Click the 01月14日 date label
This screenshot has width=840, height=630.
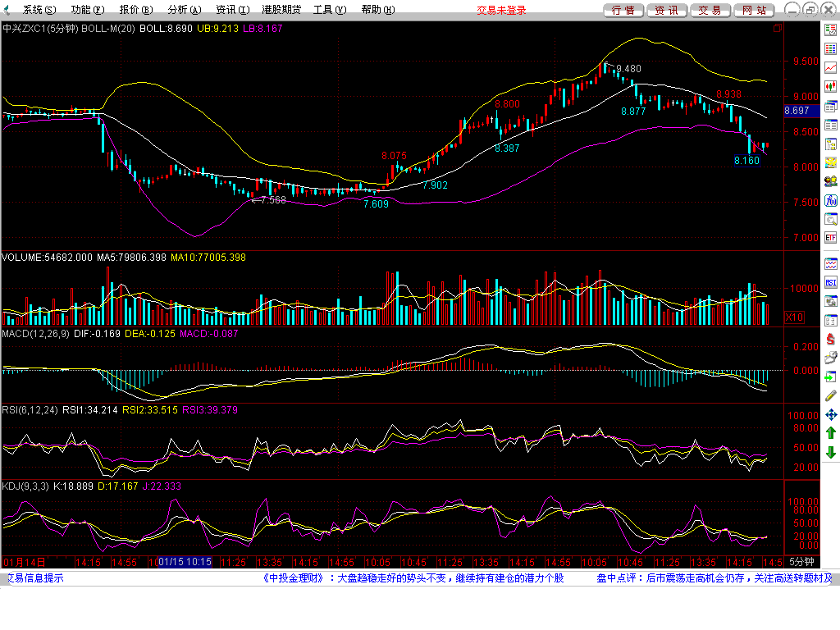click(x=24, y=562)
